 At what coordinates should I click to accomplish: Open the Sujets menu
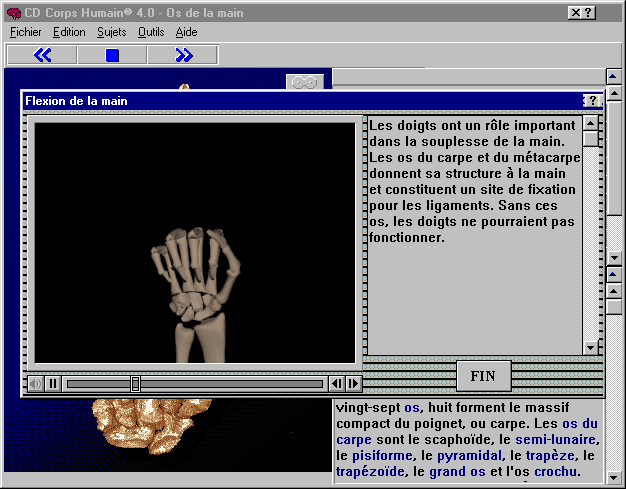coord(111,32)
